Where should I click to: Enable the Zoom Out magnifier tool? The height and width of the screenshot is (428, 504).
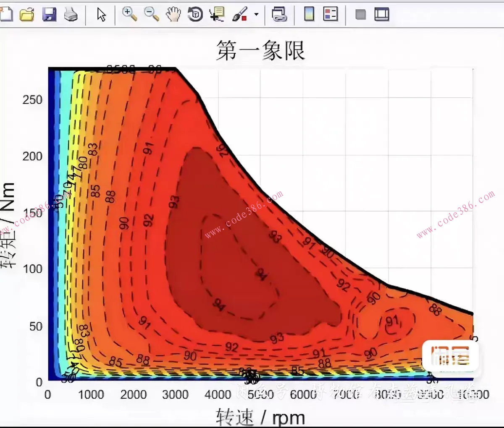pos(151,15)
